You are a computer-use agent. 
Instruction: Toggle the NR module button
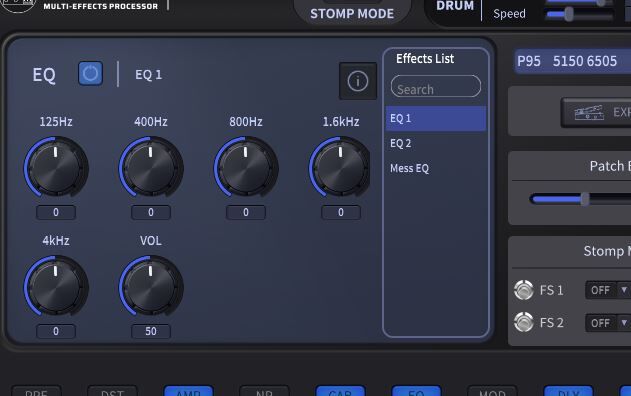click(x=264, y=391)
